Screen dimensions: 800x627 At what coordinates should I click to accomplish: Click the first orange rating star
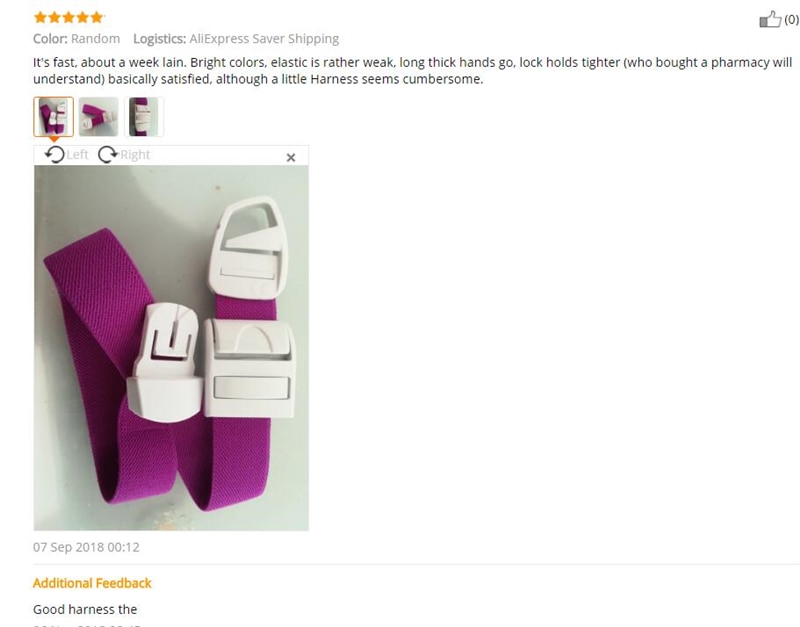pyautogui.click(x=40, y=18)
